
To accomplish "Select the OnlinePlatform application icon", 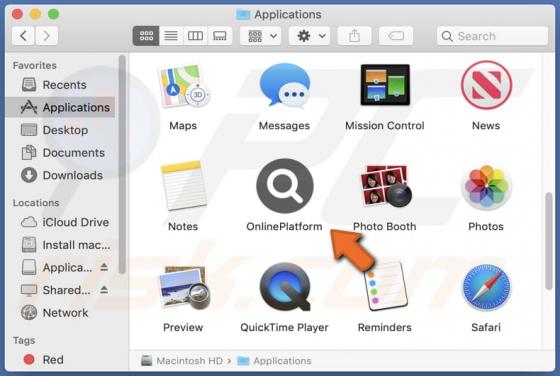I will pos(285,186).
